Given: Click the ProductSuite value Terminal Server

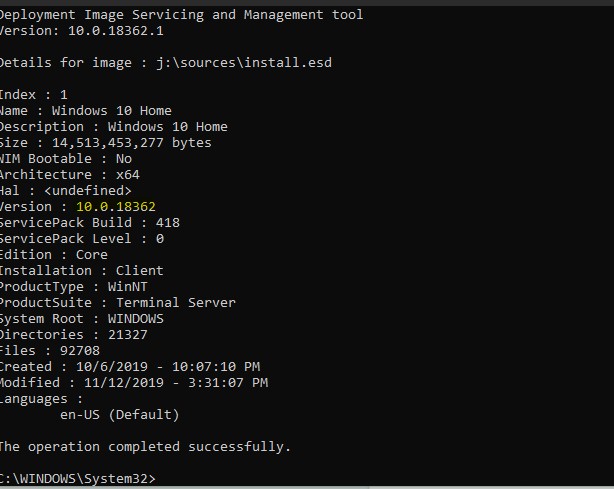Looking at the screenshot, I should pos(176,303).
